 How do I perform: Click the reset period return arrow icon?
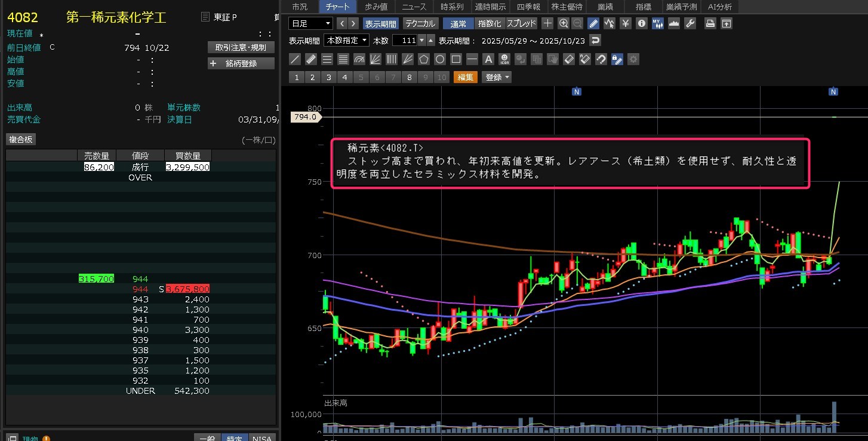click(595, 41)
